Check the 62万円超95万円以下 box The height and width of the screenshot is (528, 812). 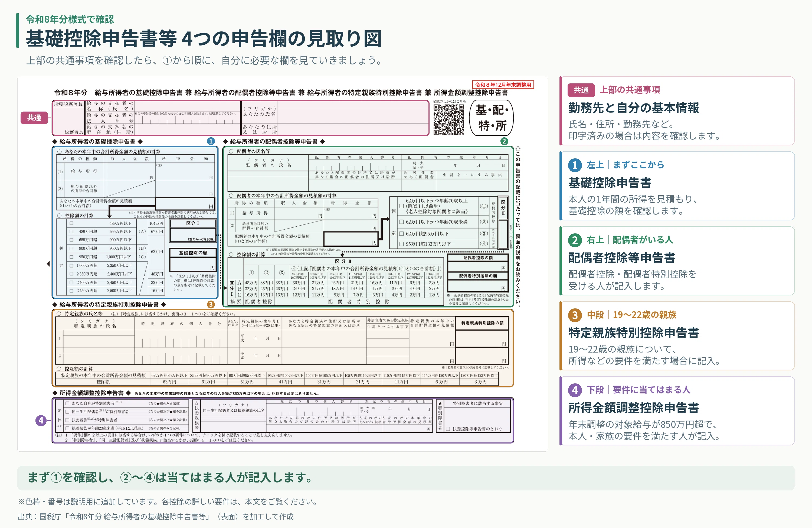click(402, 234)
